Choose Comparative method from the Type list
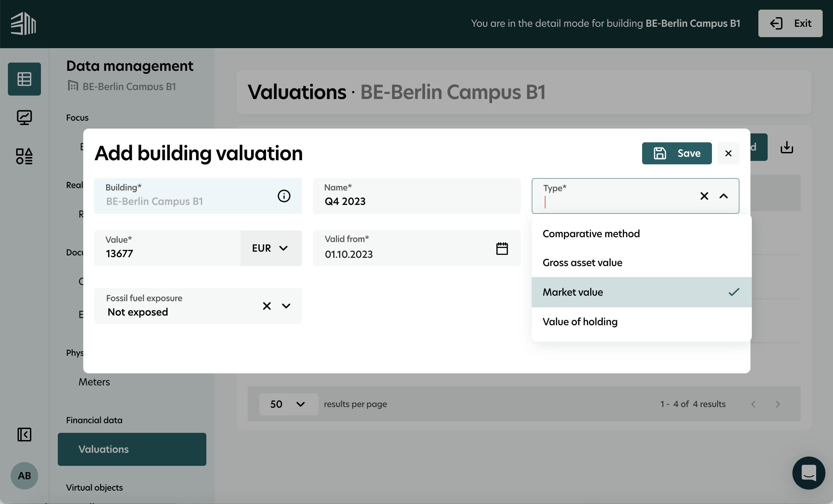The height and width of the screenshot is (504, 833). pyautogui.click(x=641, y=234)
